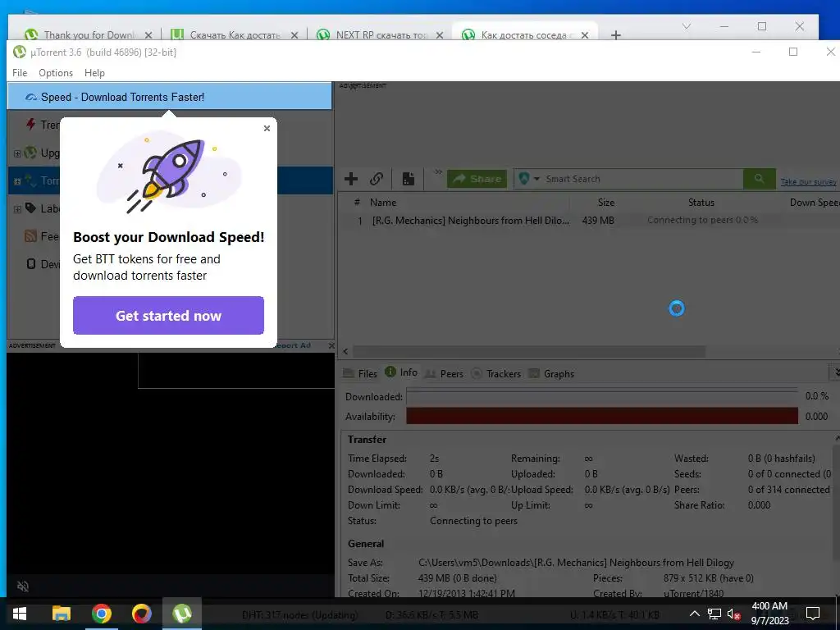Click the Feeds RSS icon

30,235
